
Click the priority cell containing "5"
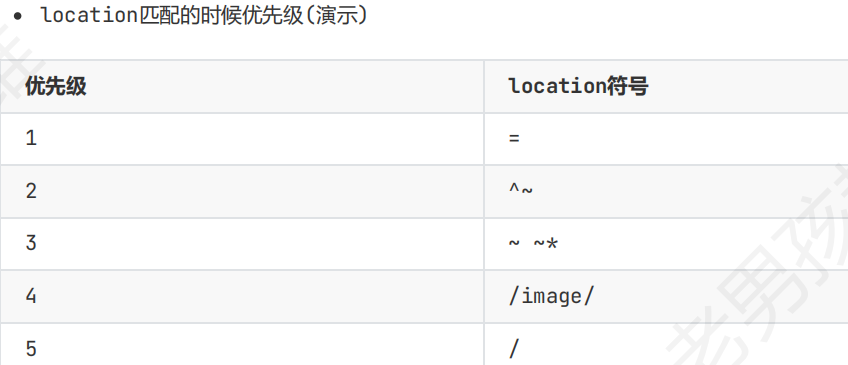tap(242, 344)
